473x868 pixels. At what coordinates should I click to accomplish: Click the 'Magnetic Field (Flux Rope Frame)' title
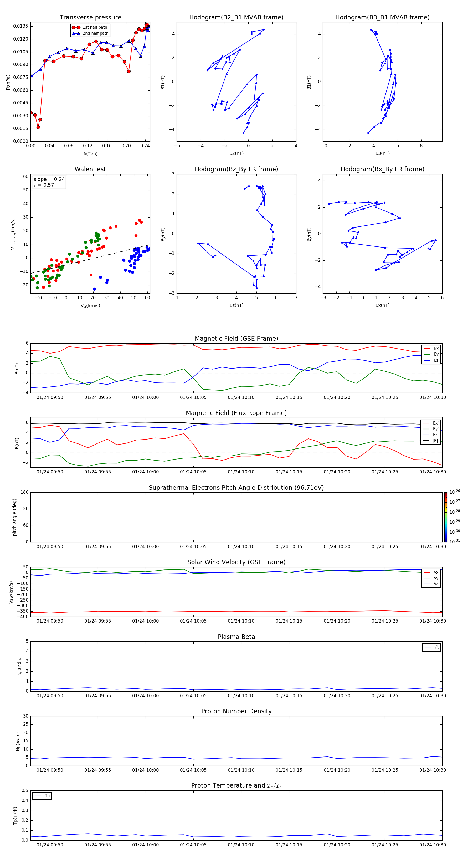tap(236, 413)
